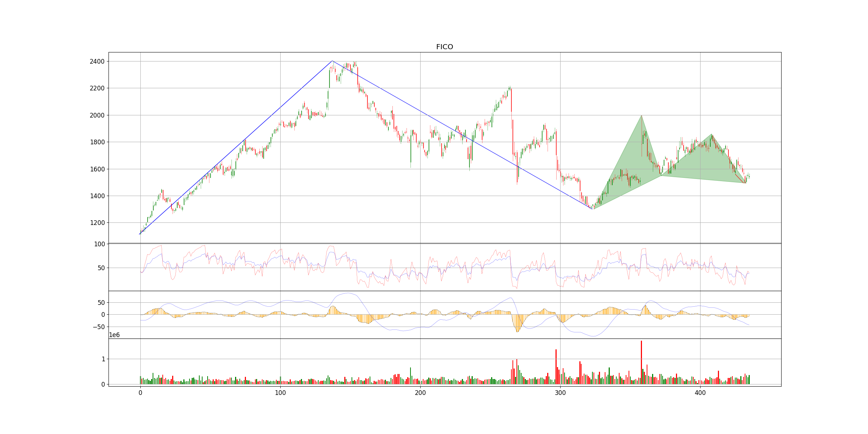Click the 2000 price axis label
Viewport: 868px width, 434px height.
(97, 115)
